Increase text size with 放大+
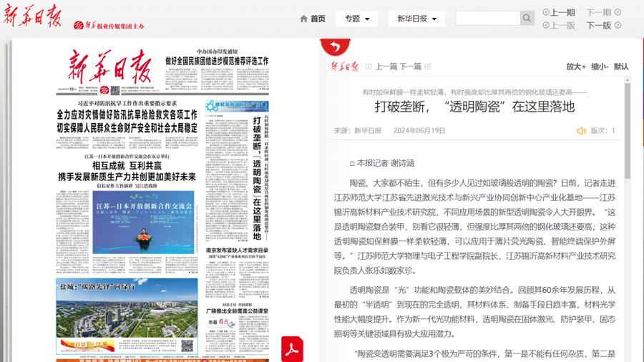The image size is (644, 362). [576, 67]
